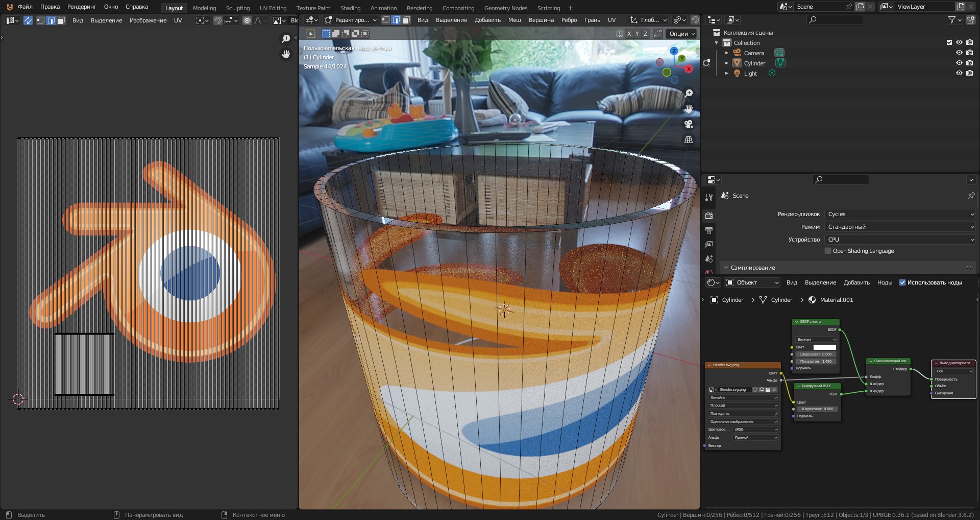Viewport: 980px width, 520px height.
Task: Click the Добавить menu in node editor
Action: click(856, 282)
